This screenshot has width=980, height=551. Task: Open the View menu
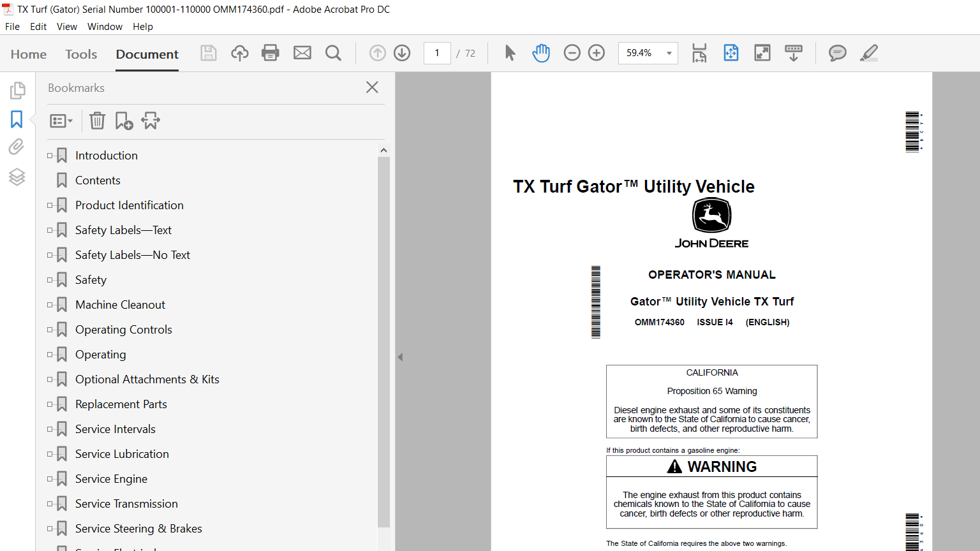coord(67,27)
